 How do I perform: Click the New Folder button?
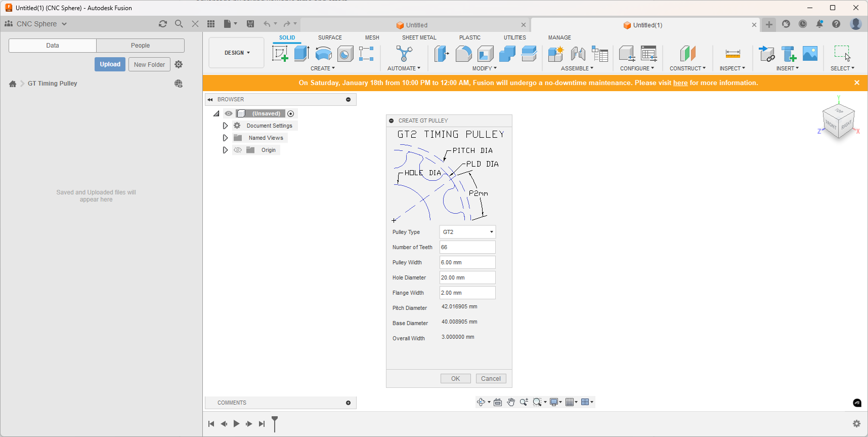(149, 64)
